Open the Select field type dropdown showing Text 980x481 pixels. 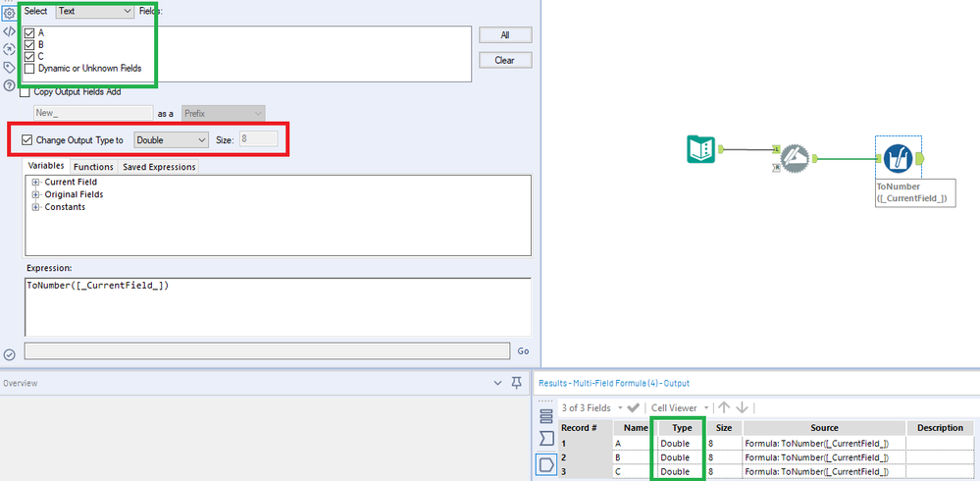coord(95,11)
